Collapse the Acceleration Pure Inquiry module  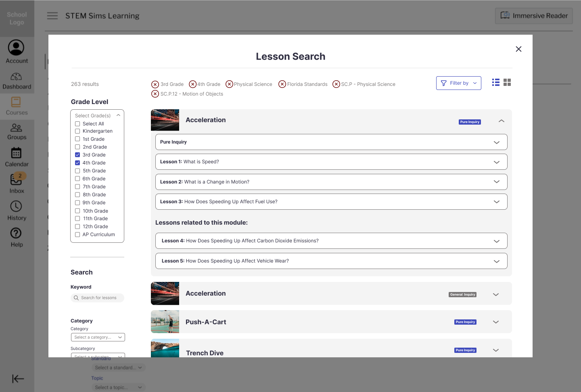501,121
